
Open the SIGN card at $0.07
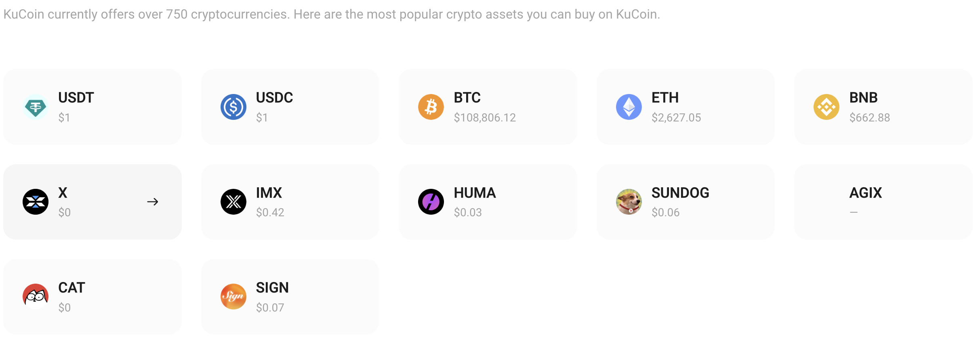[x=290, y=297]
